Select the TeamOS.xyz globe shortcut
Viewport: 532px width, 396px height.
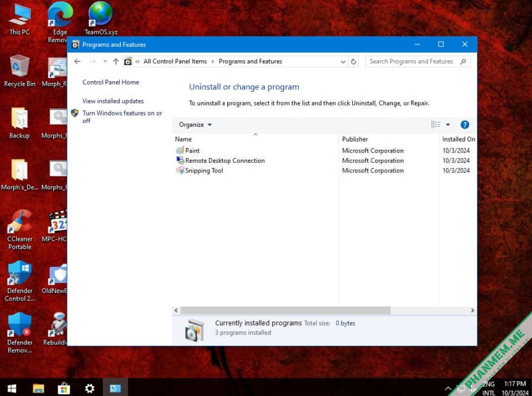point(101,19)
